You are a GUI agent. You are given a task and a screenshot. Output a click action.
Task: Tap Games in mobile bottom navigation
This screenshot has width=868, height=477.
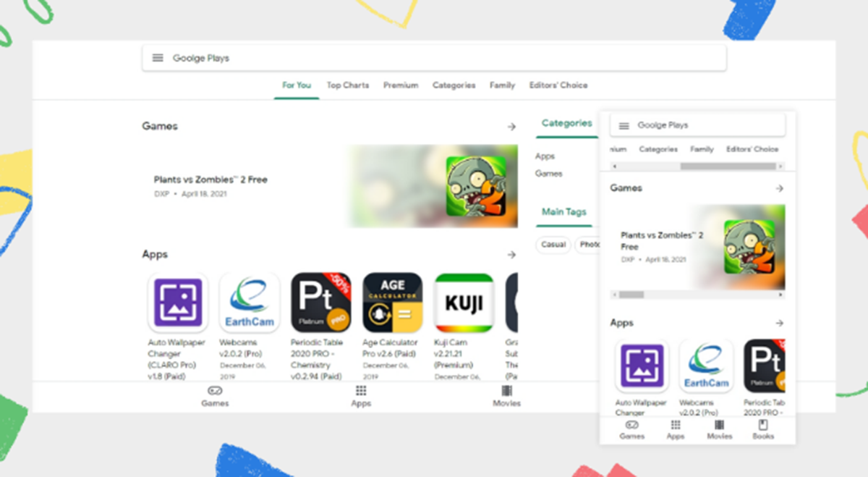click(631, 430)
